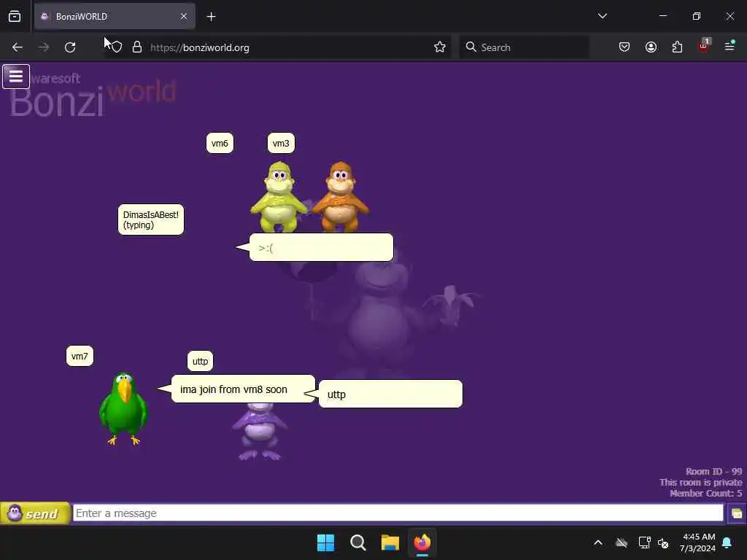
Task: Open the clock showing 4:45 AM
Action: click(698, 542)
